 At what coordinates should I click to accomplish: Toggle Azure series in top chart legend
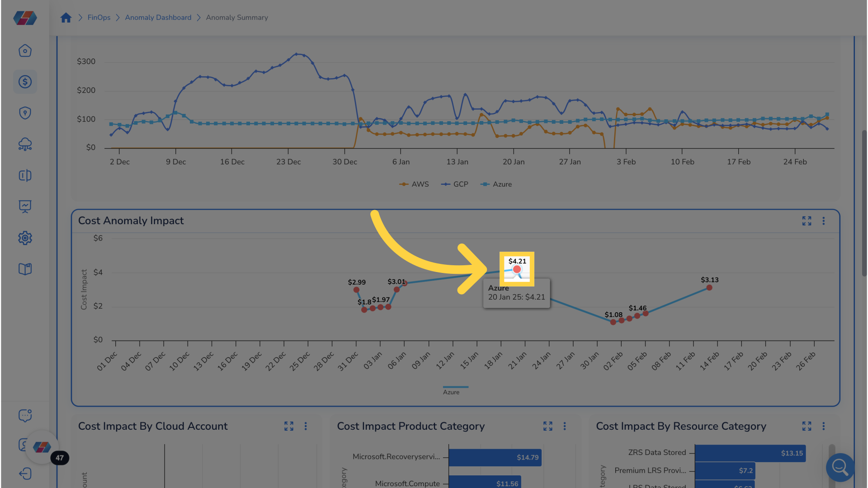coord(496,184)
